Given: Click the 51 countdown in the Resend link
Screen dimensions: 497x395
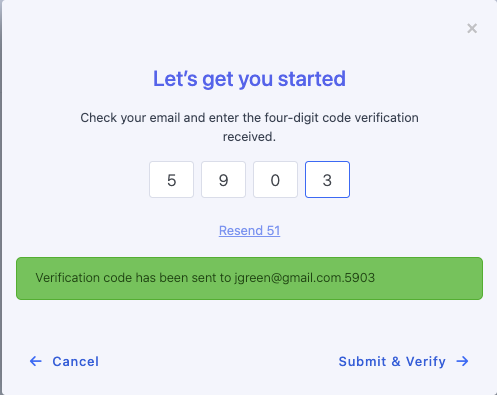Looking at the screenshot, I should point(273,231).
